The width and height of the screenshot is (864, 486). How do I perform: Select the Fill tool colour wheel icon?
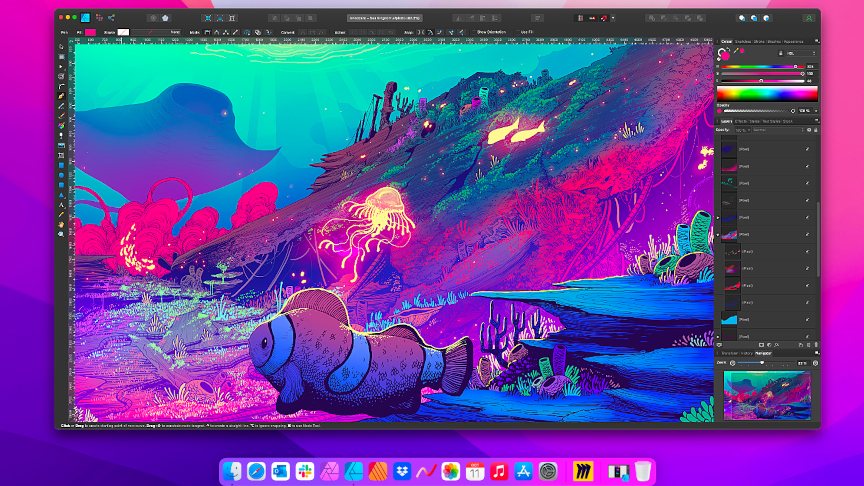[61, 126]
